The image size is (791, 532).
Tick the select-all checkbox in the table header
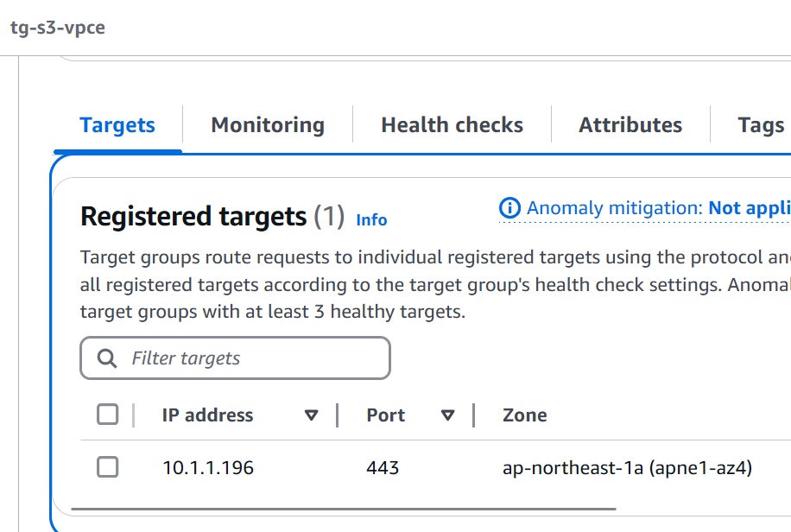pos(107,415)
